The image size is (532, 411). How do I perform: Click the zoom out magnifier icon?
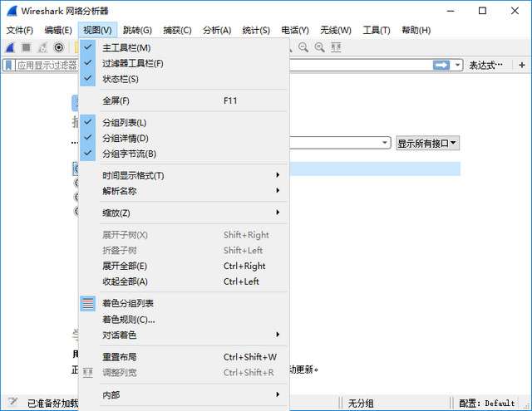pyautogui.click(x=303, y=47)
